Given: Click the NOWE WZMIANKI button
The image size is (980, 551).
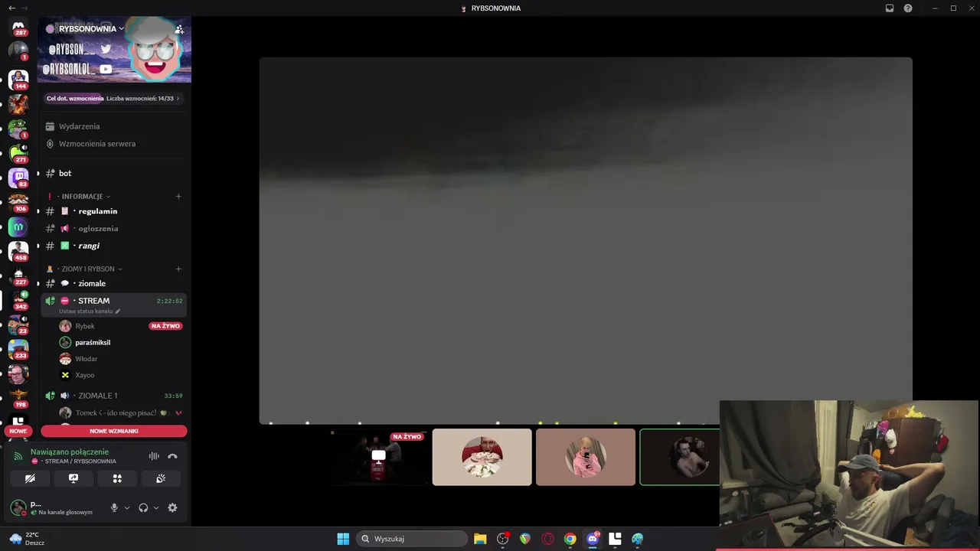Looking at the screenshot, I should pyautogui.click(x=114, y=431).
